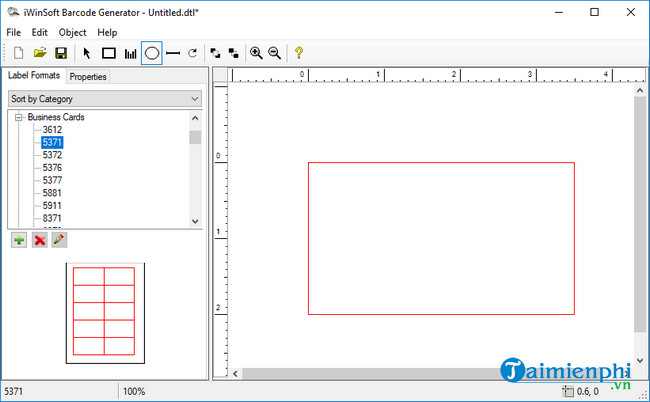Click the label list scroll down arrow
650x402 pixels.
pyautogui.click(x=195, y=220)
